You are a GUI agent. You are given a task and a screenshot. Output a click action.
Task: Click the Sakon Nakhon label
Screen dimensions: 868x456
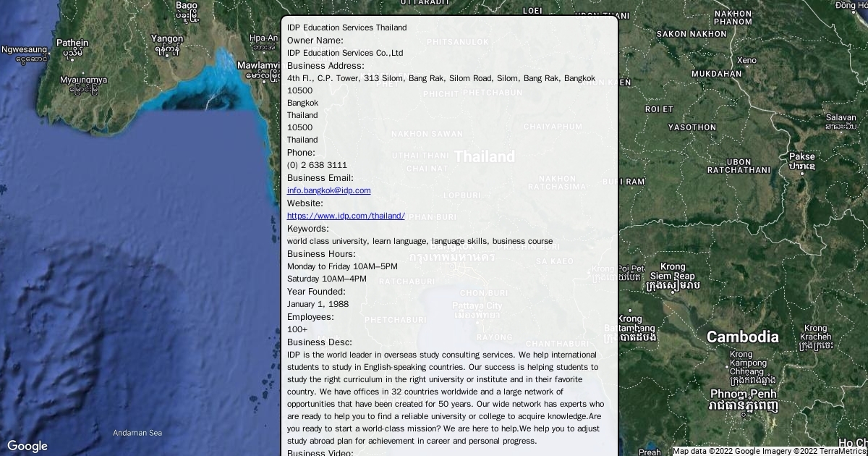[x=692, y=34]
